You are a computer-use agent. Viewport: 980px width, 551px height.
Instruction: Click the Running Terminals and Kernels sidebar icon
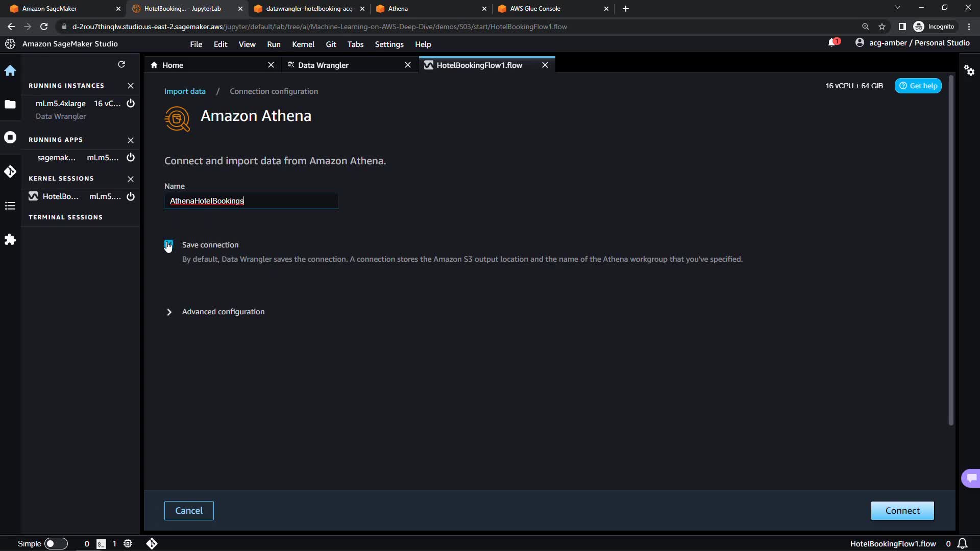pos(10,138)
